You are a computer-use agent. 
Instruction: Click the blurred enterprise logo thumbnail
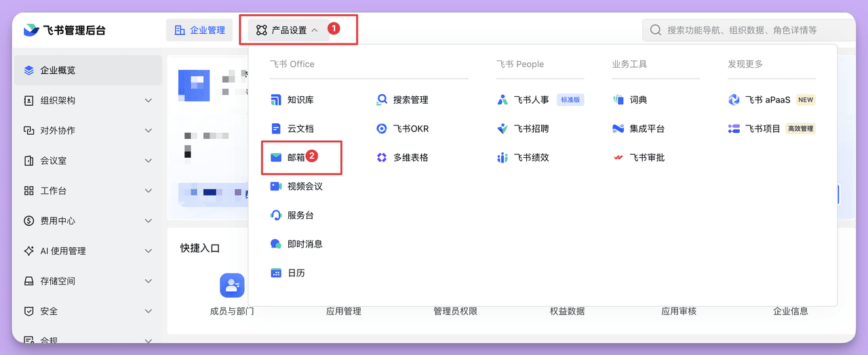[x=194, y=85]
